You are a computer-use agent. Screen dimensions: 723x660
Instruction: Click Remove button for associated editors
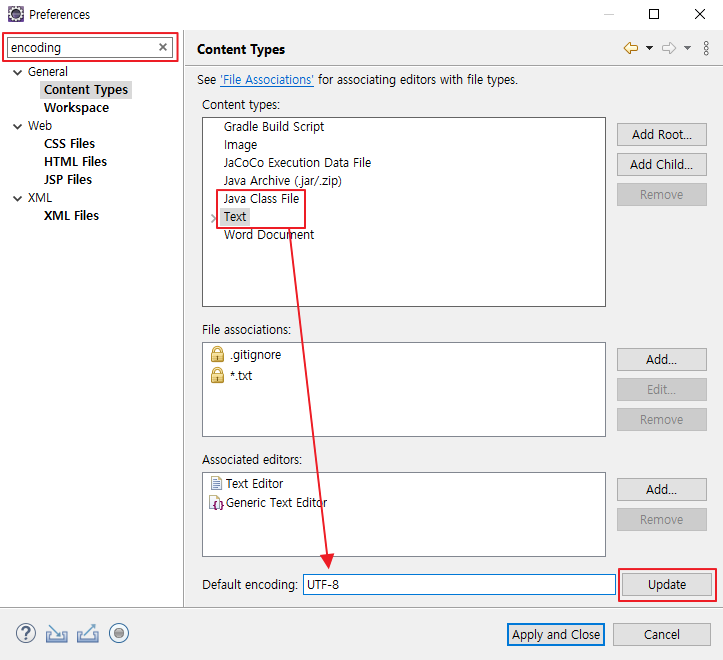coord(662,520)
